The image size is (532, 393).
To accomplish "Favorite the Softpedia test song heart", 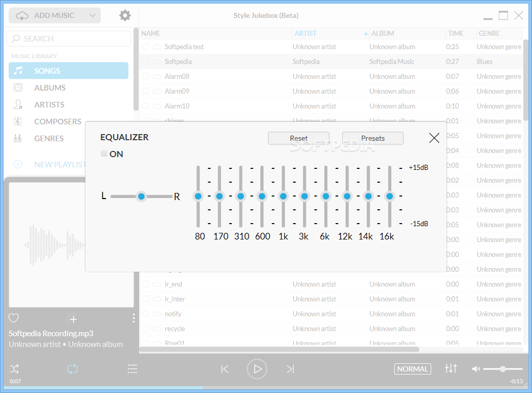I will pyautogui.click(x=146, y=47).
